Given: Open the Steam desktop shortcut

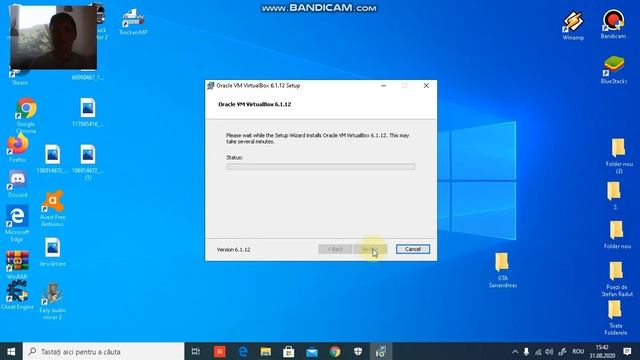Looking at the screenshot, I should click(x=19, y=76).
